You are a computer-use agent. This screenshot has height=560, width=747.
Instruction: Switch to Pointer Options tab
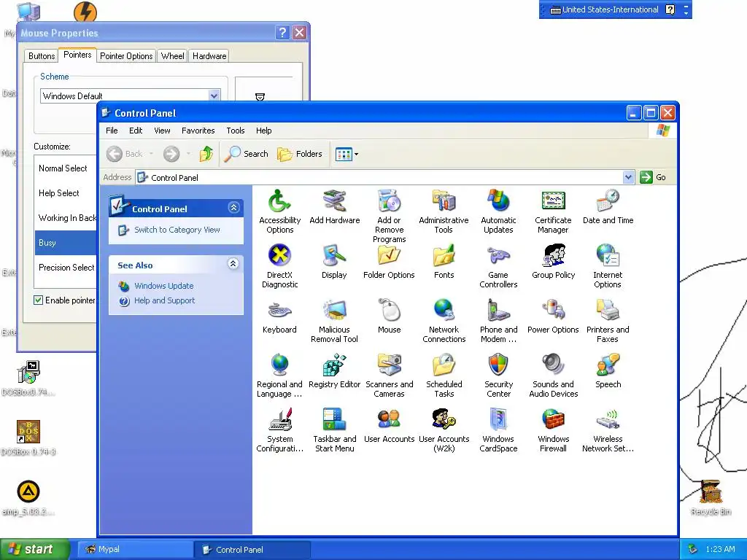126,55
